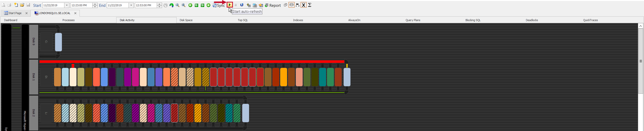Click the green round left arrow icon
Image resolution: width=644 pixels, height=131 pixels.
click(190, 5)
